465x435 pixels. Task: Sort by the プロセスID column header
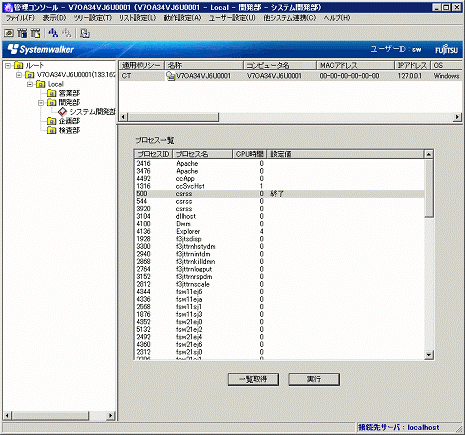pos(154,154)
